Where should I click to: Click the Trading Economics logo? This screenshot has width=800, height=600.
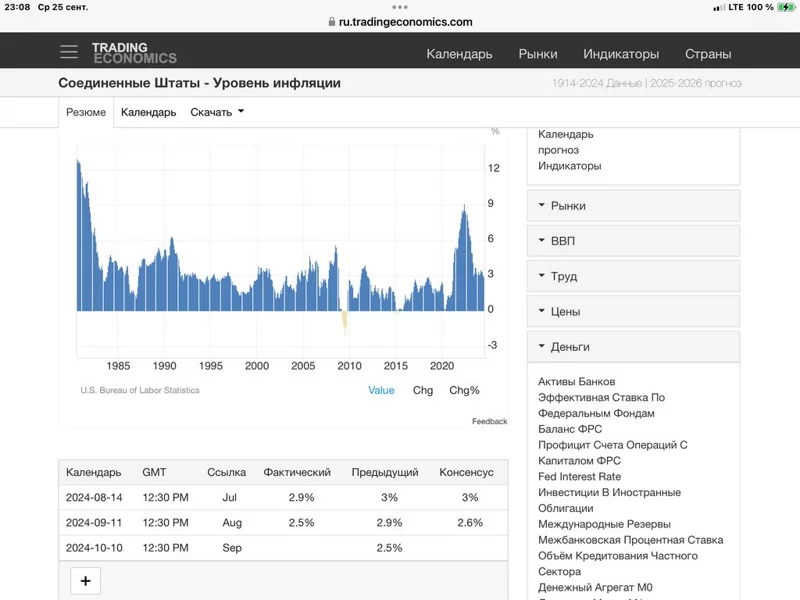[134, 52]
